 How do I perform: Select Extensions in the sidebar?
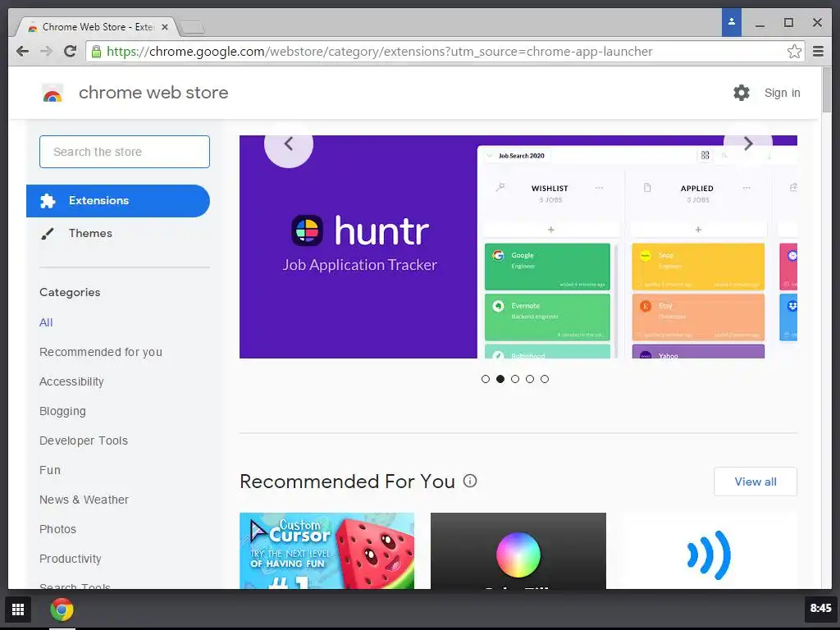click(118, 201)
